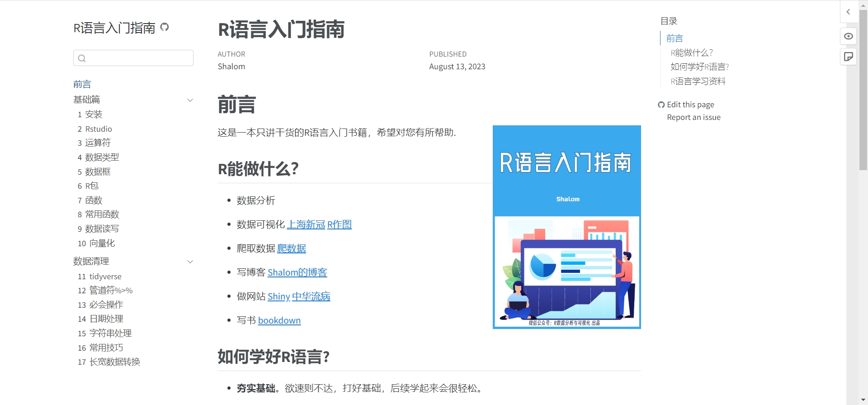Click the GitHub icon next to Edit this page
Screen dimensions: 868x405
661,105
